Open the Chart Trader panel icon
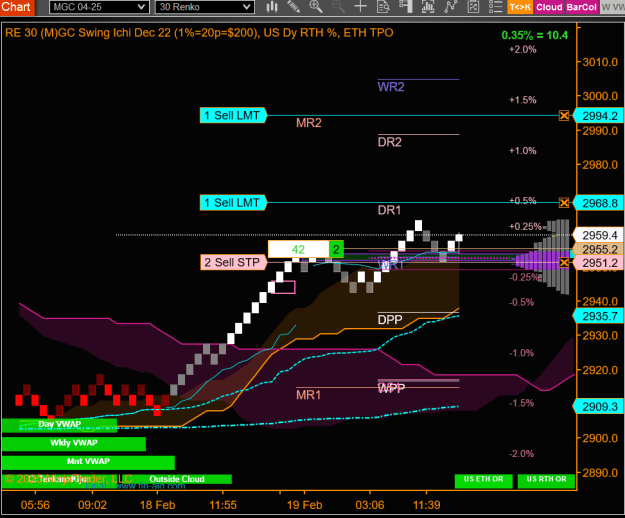This screenshot has height=518, width=625. (405, 7)
